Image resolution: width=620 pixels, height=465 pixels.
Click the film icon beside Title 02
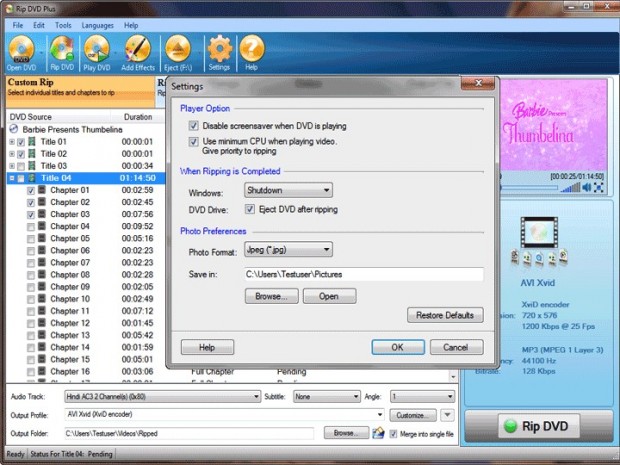point(32,153)
